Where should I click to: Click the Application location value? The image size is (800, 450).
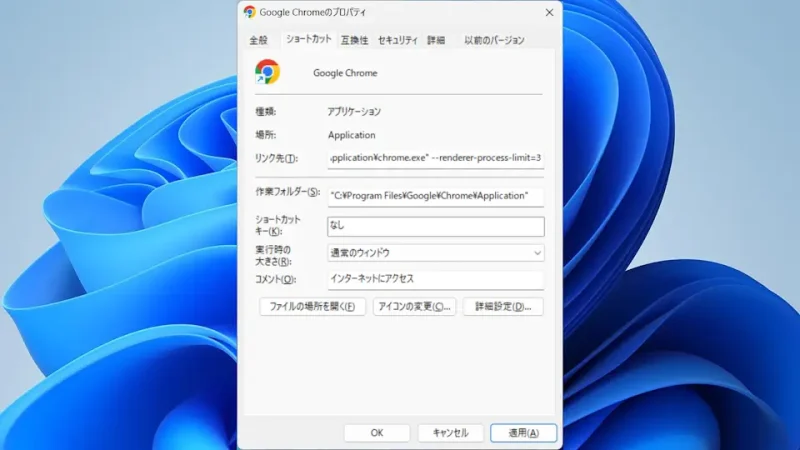tap(352, 135)
